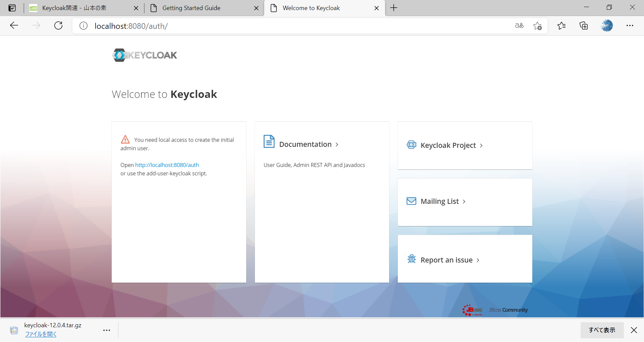Open the tab actions menu icon

pyautogui.click(x=12, y=8)
